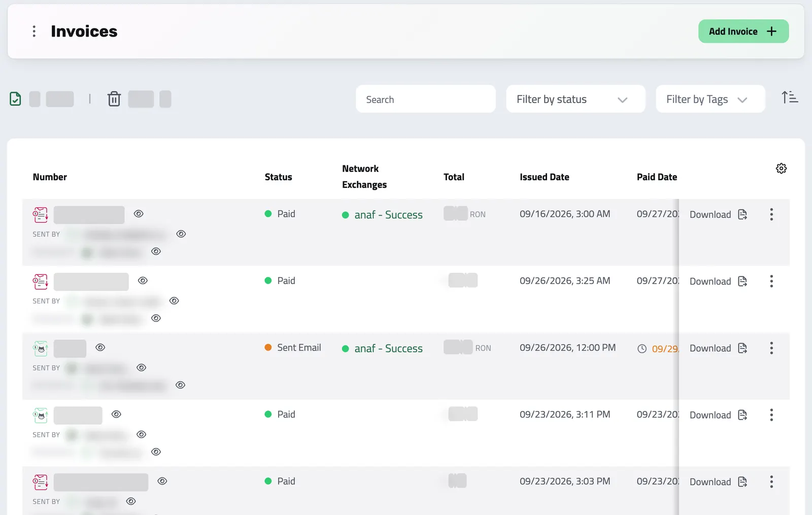Sort by Number column header
The width and height of the screenshot is (812, 515).
(x=50, y=177)
